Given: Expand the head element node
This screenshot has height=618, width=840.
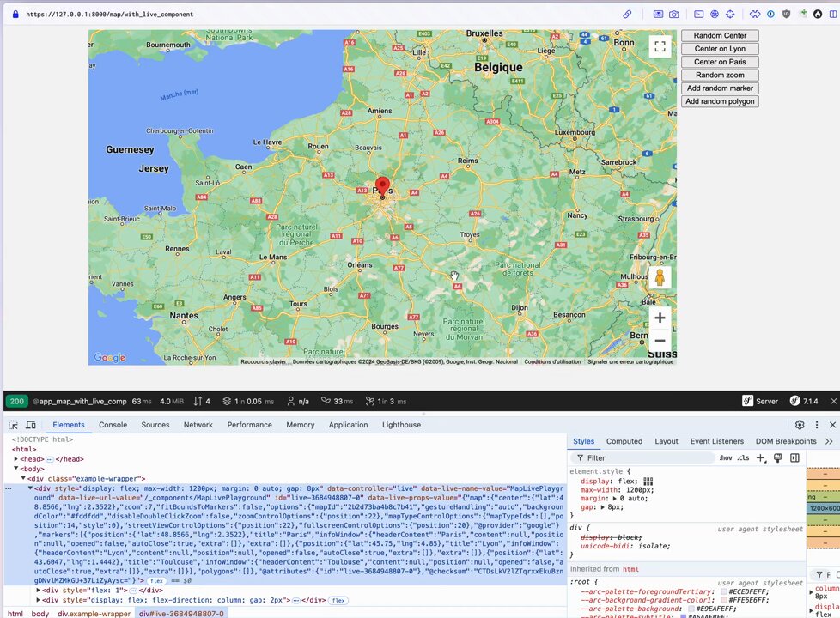Looking at the screenshot, I should (15, 459).
